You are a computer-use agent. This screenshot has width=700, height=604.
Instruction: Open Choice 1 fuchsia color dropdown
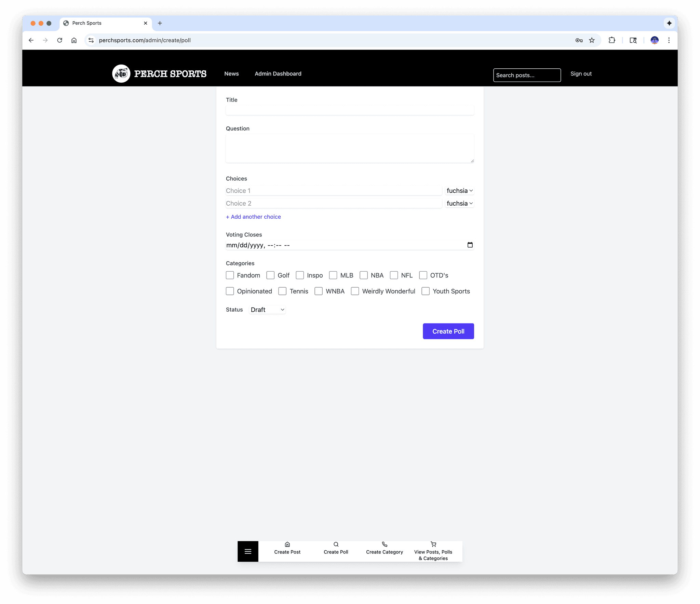click(459, 191)
